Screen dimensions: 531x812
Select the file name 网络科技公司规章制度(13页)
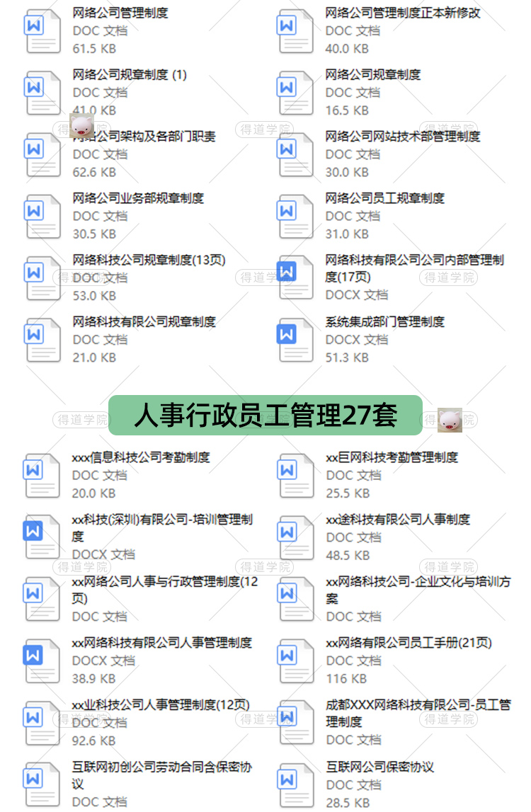point(149,259)
